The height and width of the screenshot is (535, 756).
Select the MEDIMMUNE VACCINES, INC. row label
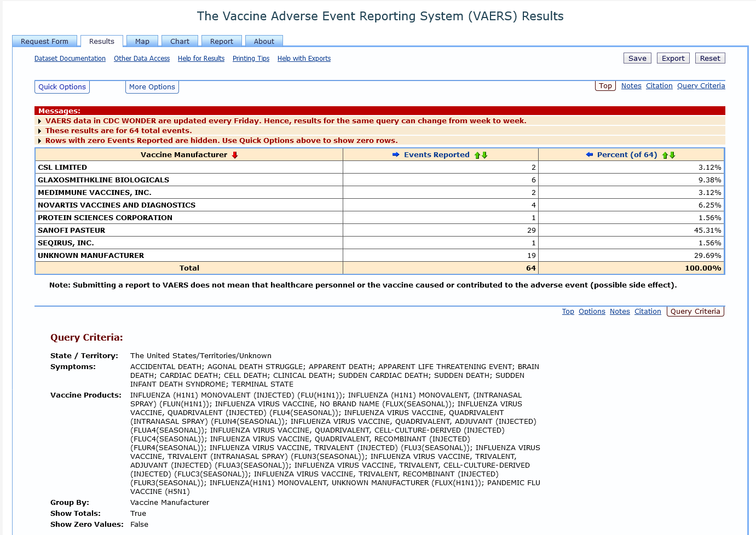point(95,193)
